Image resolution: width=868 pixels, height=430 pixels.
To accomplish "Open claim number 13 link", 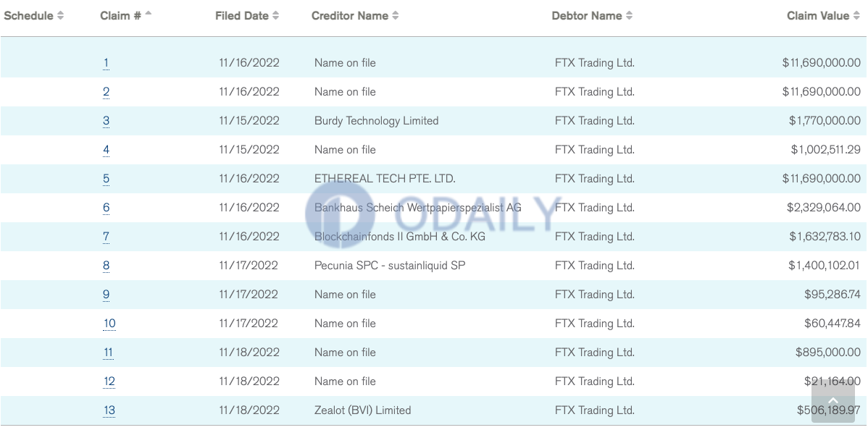I will [109, 410].
